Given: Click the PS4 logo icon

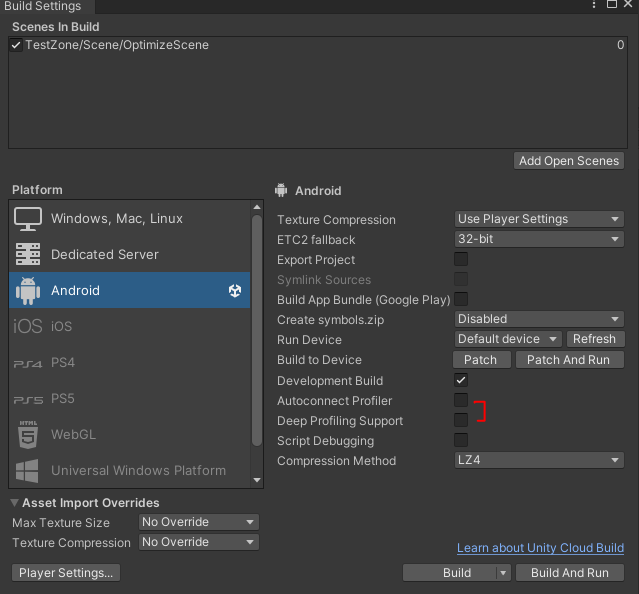Looking at the screenshot, I should click(x=28, y=363).
